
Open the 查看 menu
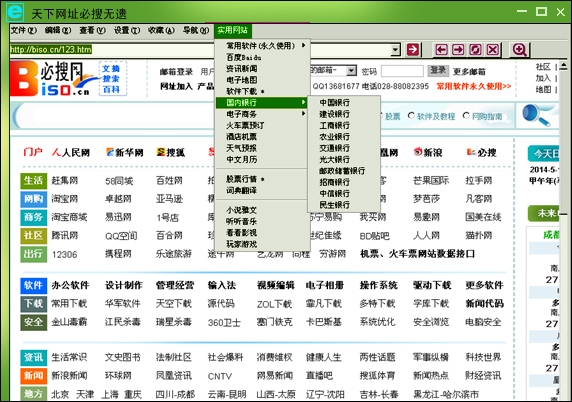[x=92, y=30]
